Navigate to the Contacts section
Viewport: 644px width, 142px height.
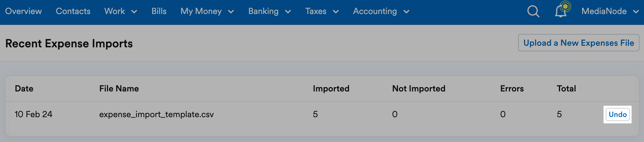coord(73,11)
